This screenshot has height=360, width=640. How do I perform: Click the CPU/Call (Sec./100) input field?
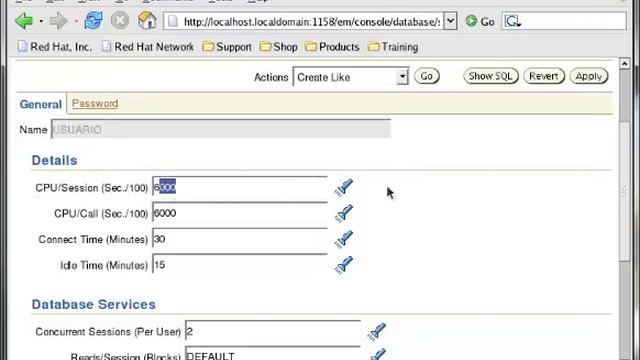[240, 213]
